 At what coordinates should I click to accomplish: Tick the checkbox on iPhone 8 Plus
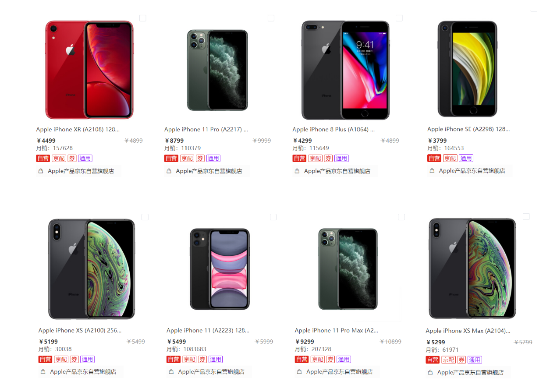click(x=399, y=18)
